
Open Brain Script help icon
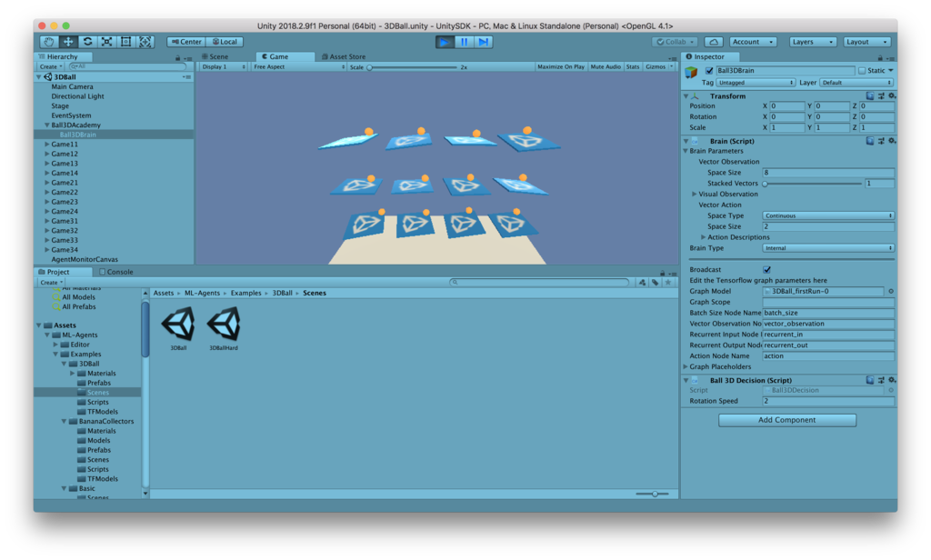click(x=870, y=141)
